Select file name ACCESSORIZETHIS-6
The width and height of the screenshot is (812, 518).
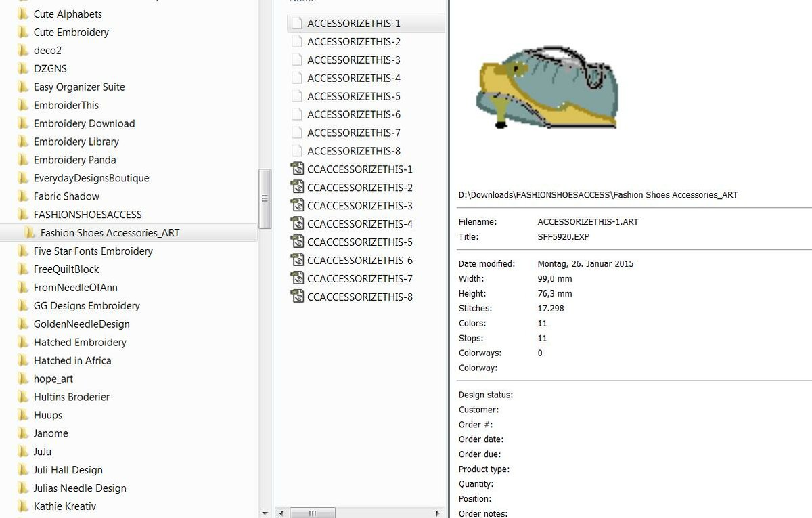tap(354, 114)
